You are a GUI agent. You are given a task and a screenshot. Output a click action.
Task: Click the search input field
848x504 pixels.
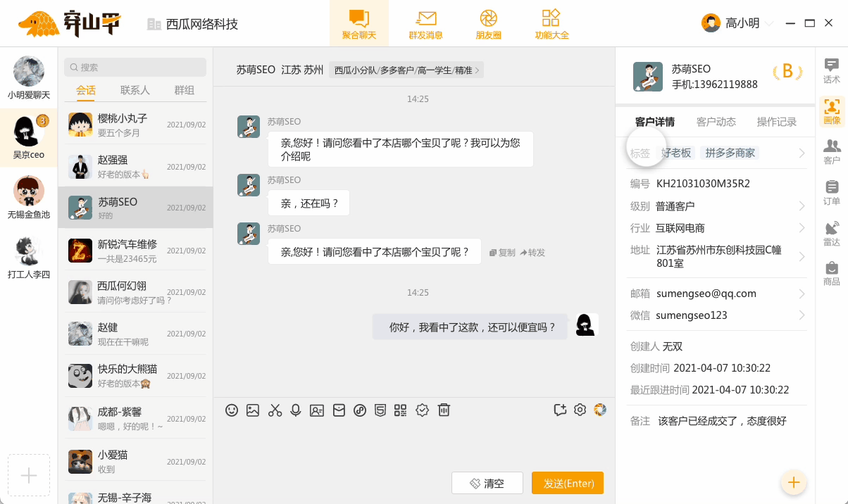pos(134,66)
